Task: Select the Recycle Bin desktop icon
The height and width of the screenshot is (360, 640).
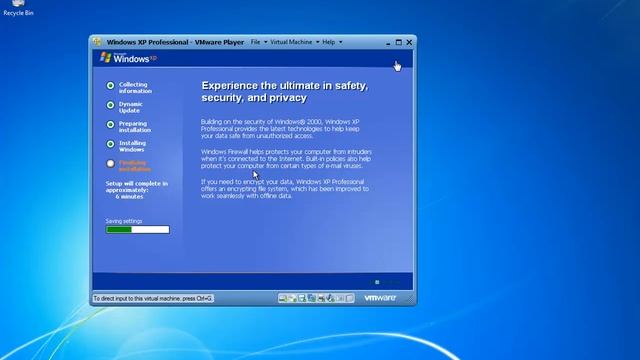Action: point(18,8)
